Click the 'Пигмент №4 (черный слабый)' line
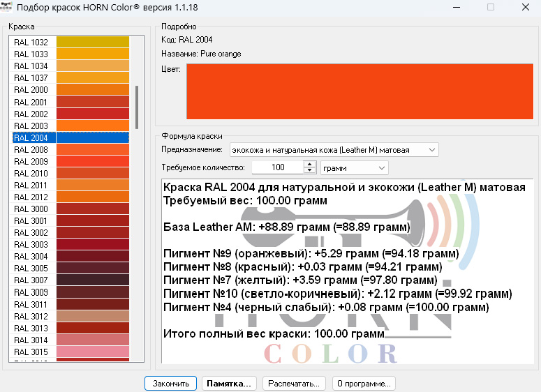The height and width of the screenshot is (392, 541). (326, 307)
